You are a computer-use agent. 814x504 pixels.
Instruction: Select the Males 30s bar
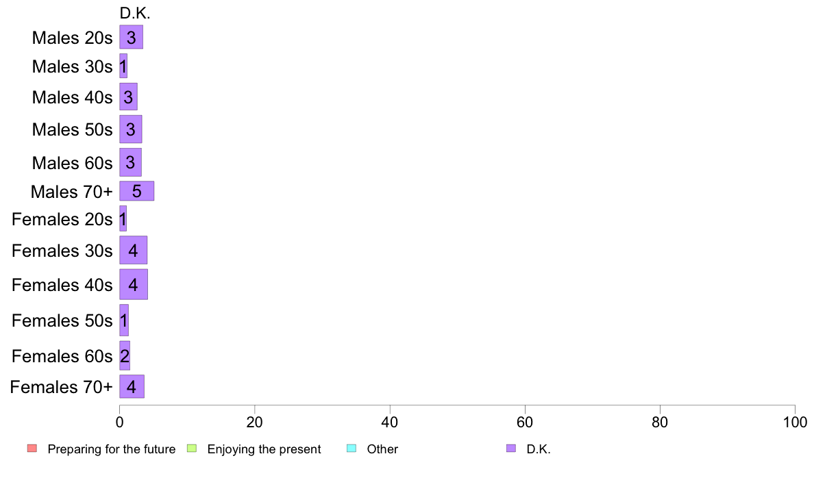(x=123, y=66)
